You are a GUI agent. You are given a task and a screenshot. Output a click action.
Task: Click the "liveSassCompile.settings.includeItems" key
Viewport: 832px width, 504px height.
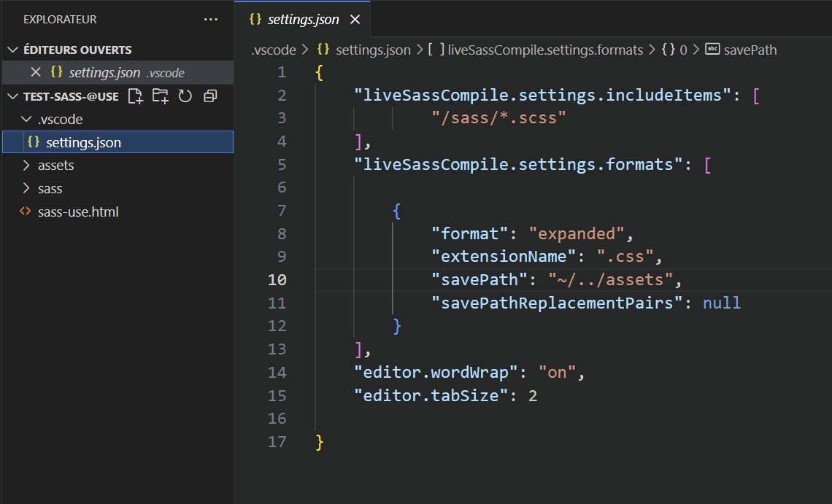(x=542, y=95)
